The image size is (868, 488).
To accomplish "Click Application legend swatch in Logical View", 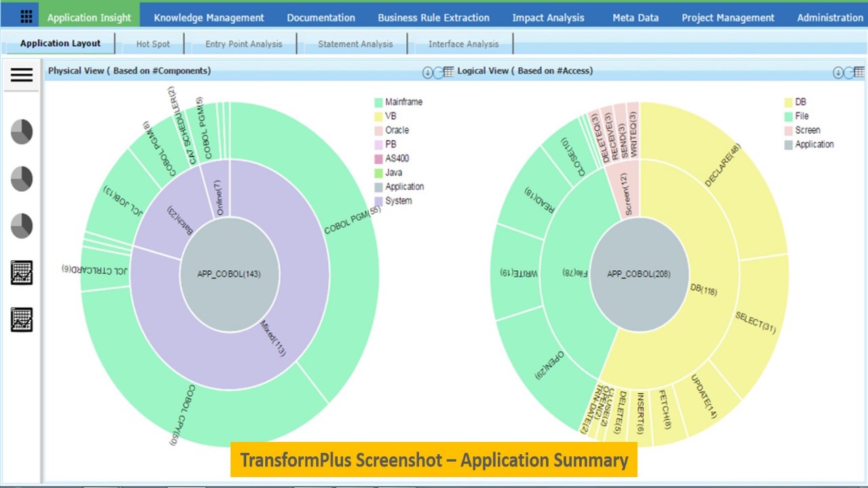I will coord(789,144).
